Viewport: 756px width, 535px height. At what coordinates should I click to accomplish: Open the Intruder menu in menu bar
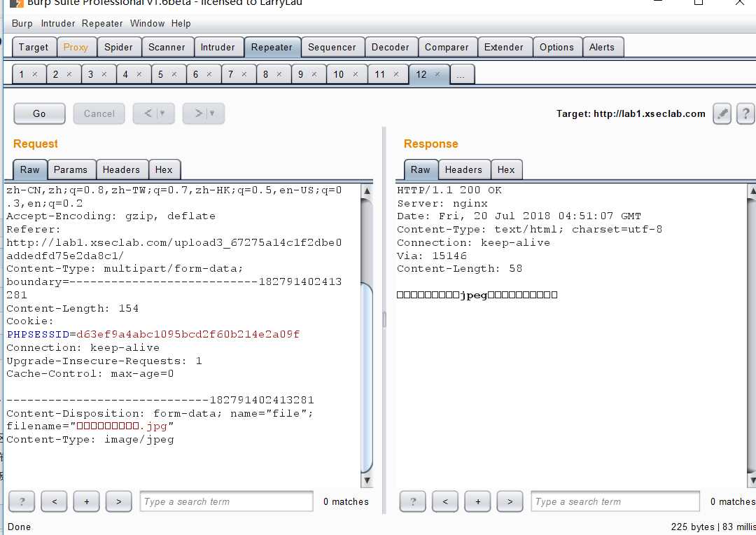(x=58, y=23)
